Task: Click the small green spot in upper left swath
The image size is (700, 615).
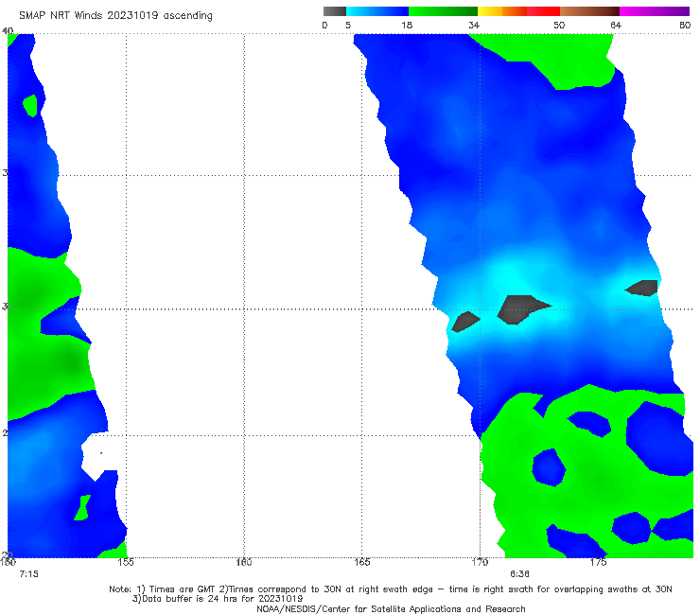Action: coord(31,105)
